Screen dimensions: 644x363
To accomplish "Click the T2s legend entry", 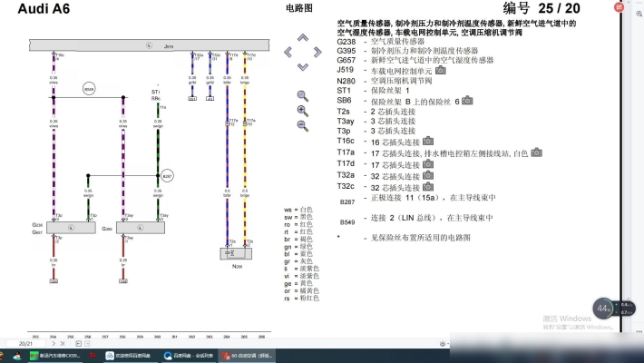I will click(376, 112).
